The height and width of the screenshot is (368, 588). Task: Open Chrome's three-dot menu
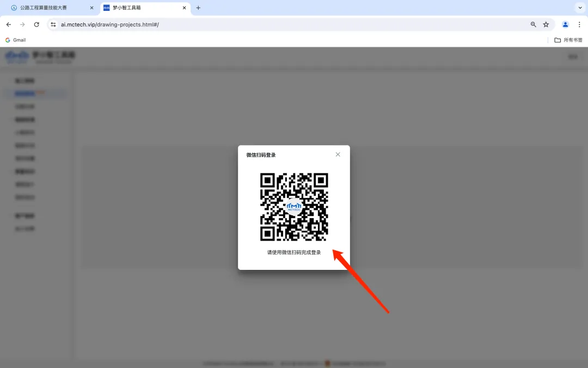pos(579,25)
